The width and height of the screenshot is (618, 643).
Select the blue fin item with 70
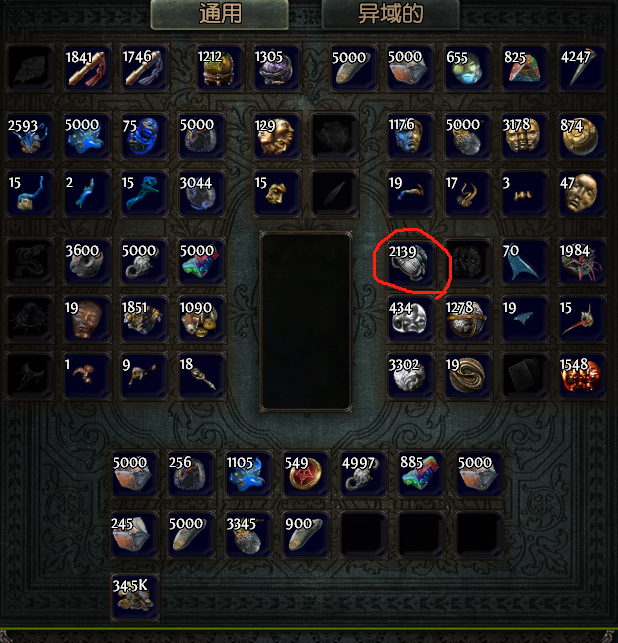tap(525, 262)
